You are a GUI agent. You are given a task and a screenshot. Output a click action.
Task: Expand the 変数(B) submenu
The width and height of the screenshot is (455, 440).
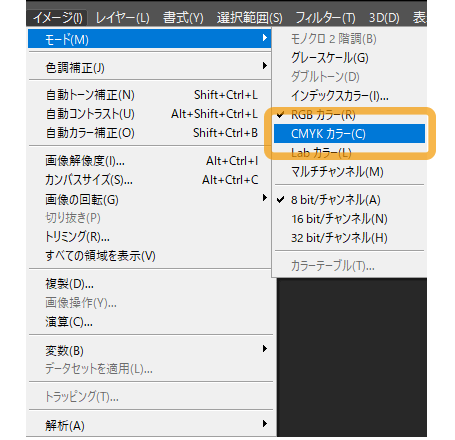[149, 350]
